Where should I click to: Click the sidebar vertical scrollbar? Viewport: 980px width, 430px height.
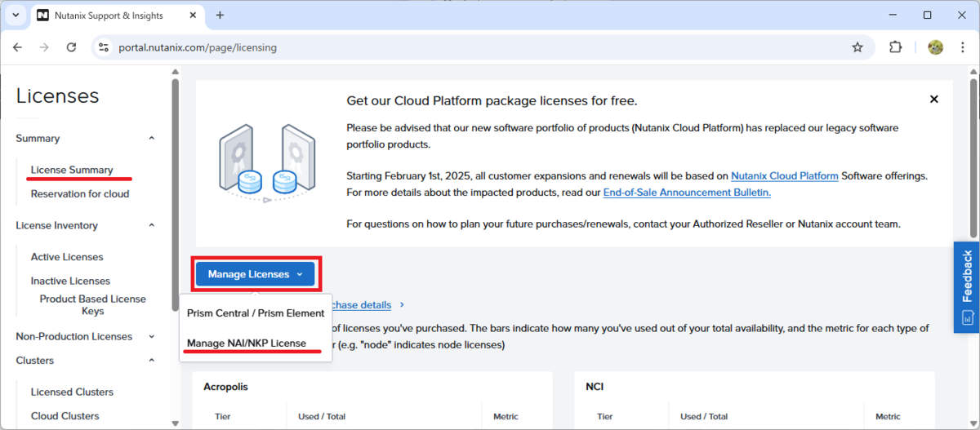tap(175, 194)
